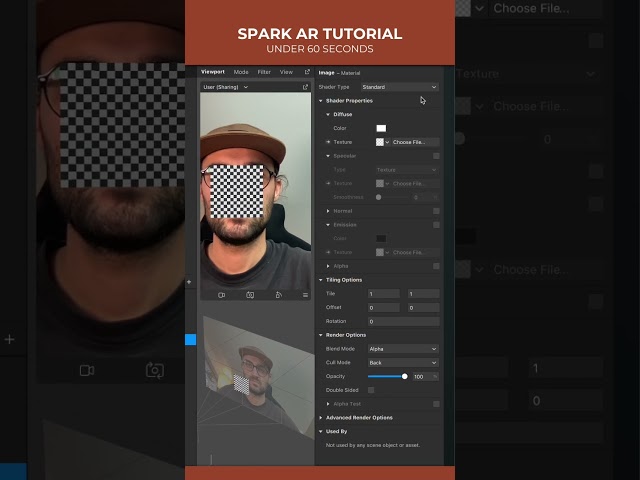Click Choose File for Emission Texture

coord(415,252)
